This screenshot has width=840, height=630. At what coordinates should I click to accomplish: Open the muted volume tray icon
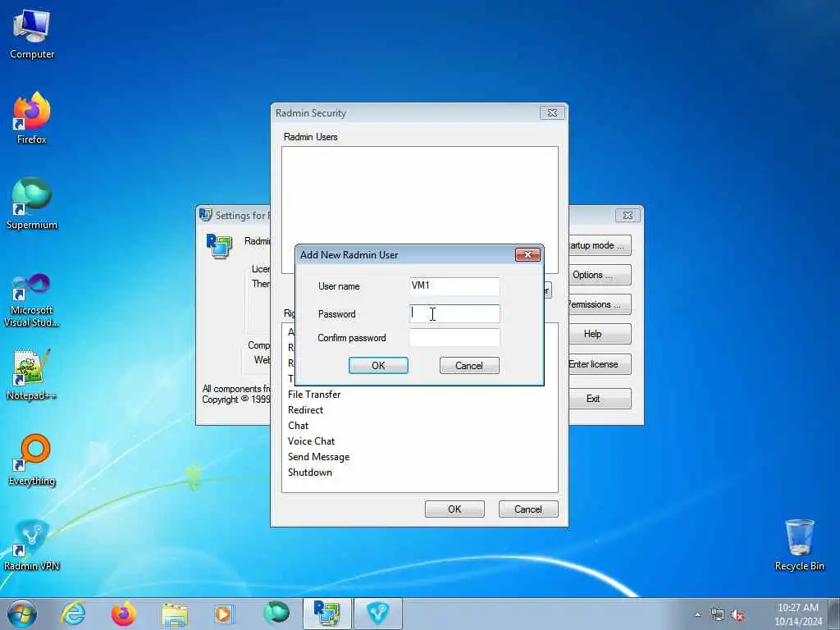coord(737,615)
